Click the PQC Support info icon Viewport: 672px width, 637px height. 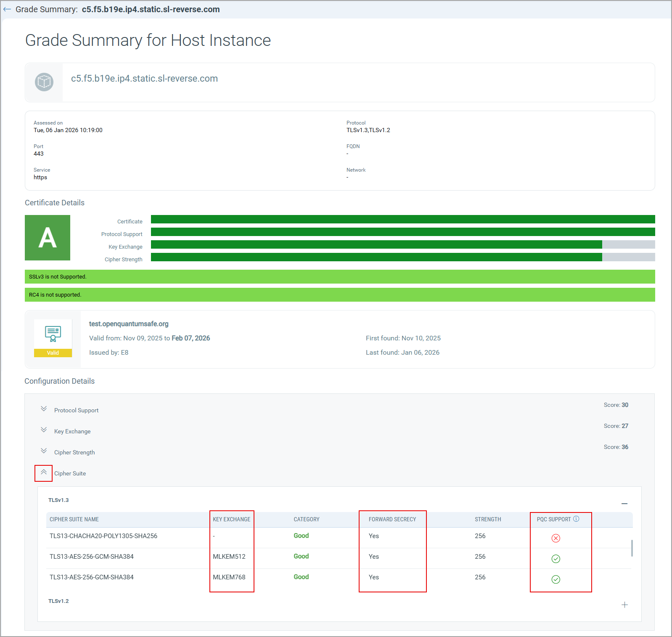[x=576, y=519]
